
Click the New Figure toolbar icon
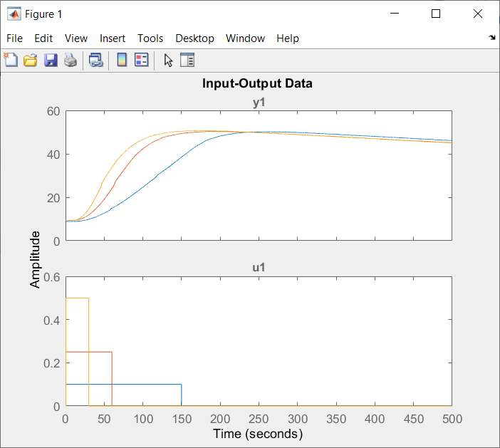click(x=11, y=60)
